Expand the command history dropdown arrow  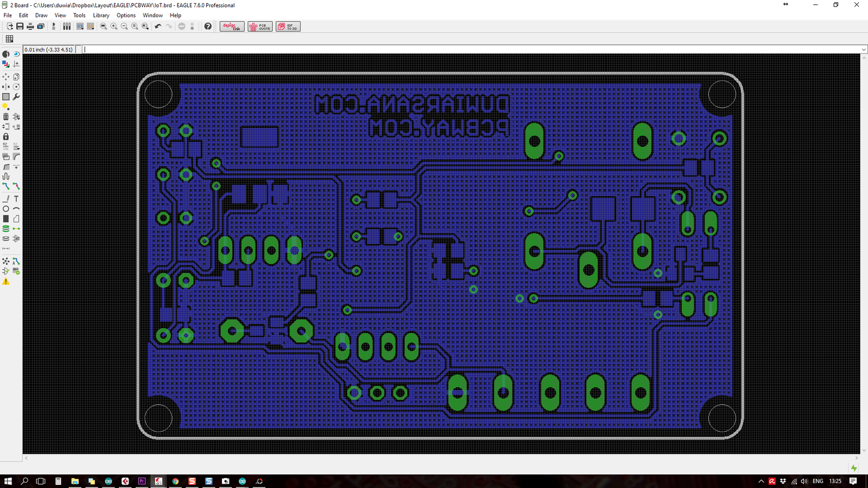click(864, 49)
